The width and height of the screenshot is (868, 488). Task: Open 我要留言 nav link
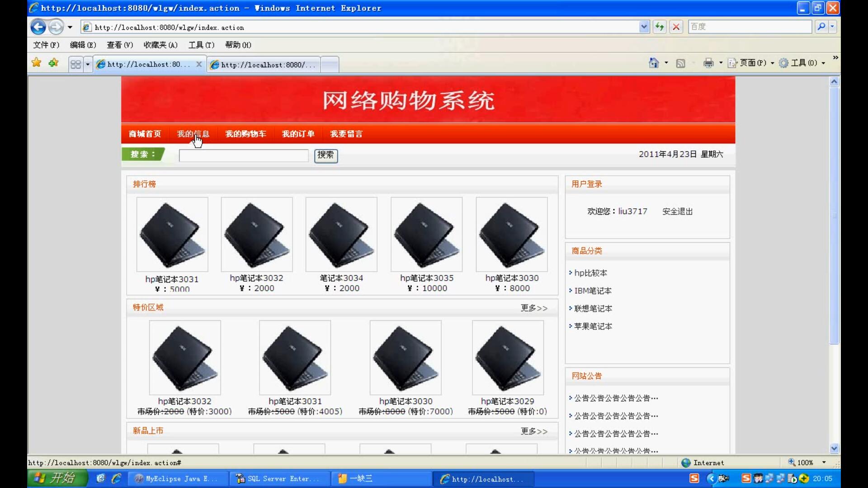pyautogui.click(x=346, y=134)
